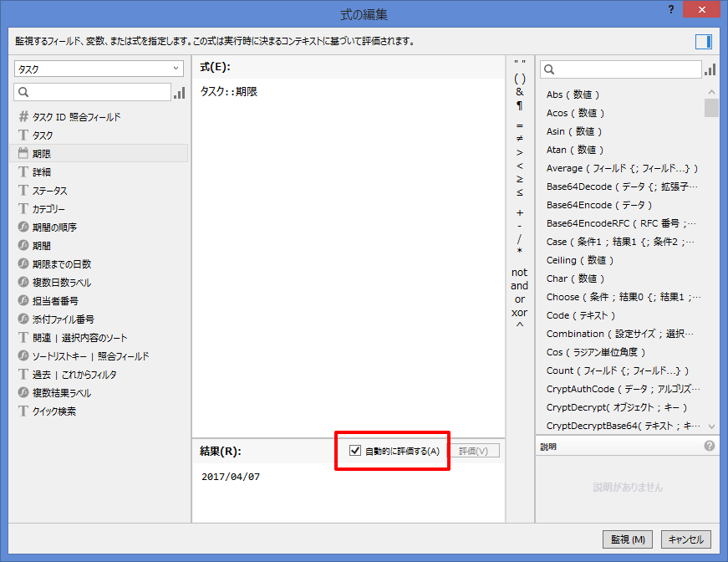This screenshot has height=562, width=728.
Task: Insert the not-equal operator
Action: 520,139
